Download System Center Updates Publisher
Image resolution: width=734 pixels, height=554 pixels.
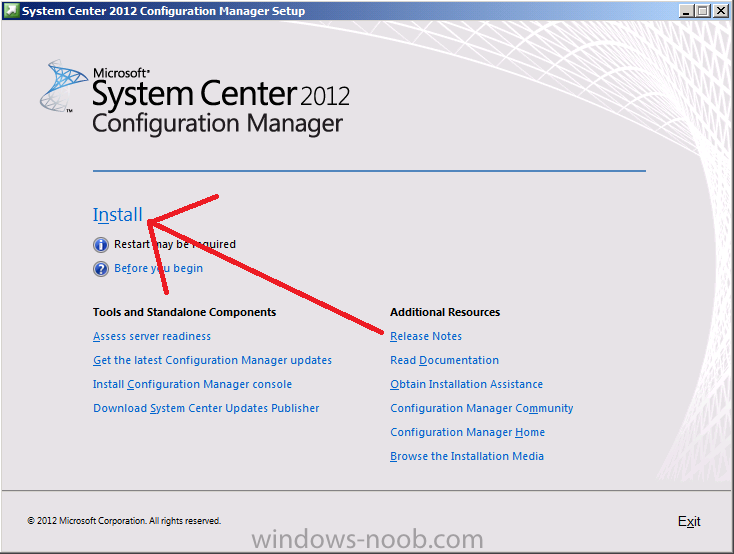206,408
